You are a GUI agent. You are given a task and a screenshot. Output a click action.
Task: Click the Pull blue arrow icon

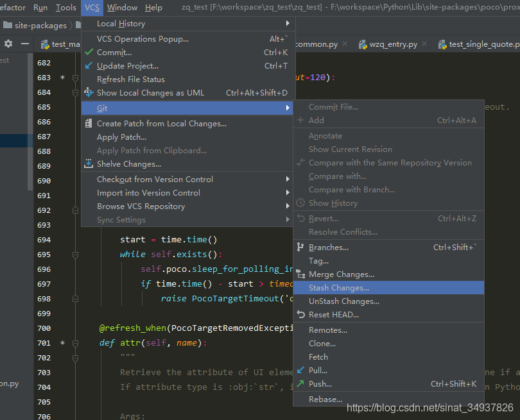(300, 370)
